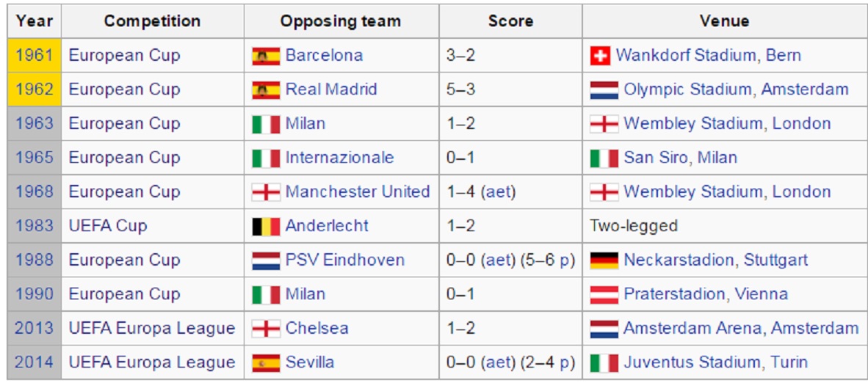Click the Opposing team column header
This screenshot has height=383, width=868.
point(341,21)
